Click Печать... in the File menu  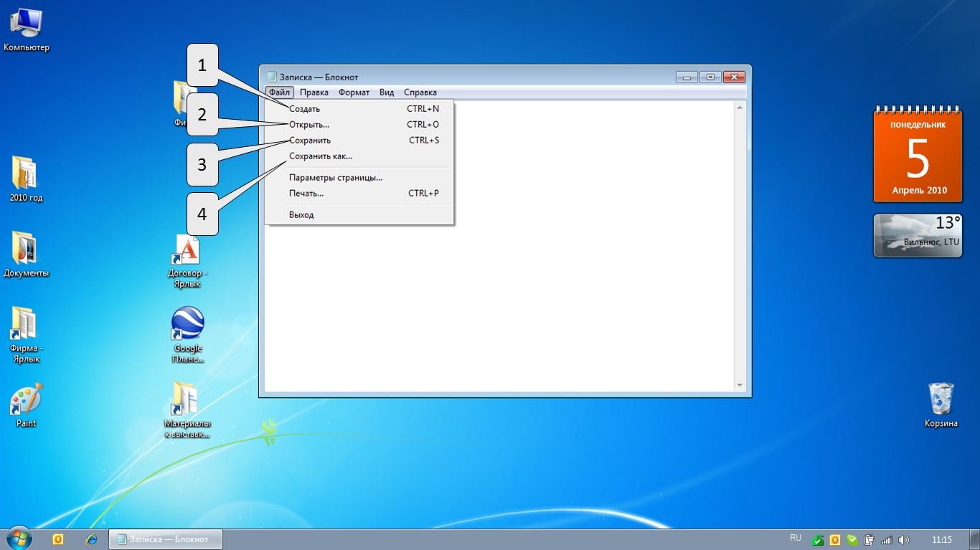point(306,194)
